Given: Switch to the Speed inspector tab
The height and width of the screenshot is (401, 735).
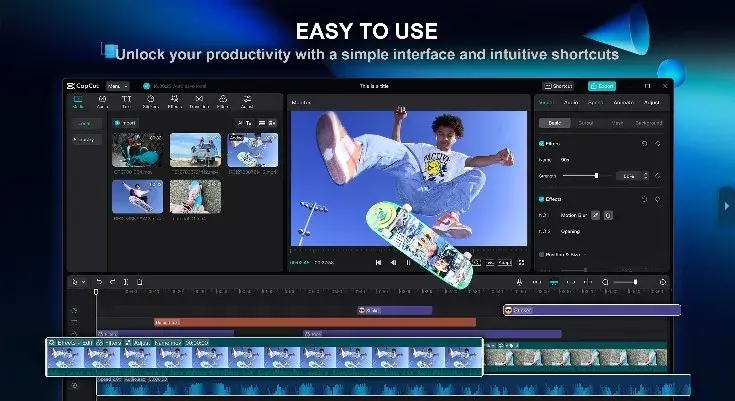Looking at the screenshot, I should 595,102.
